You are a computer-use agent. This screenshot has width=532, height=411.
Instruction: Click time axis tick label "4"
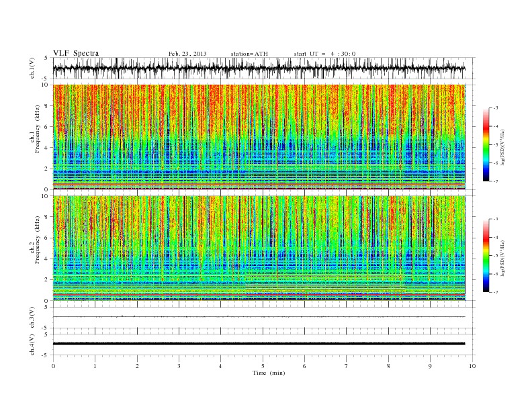[220, 366]
